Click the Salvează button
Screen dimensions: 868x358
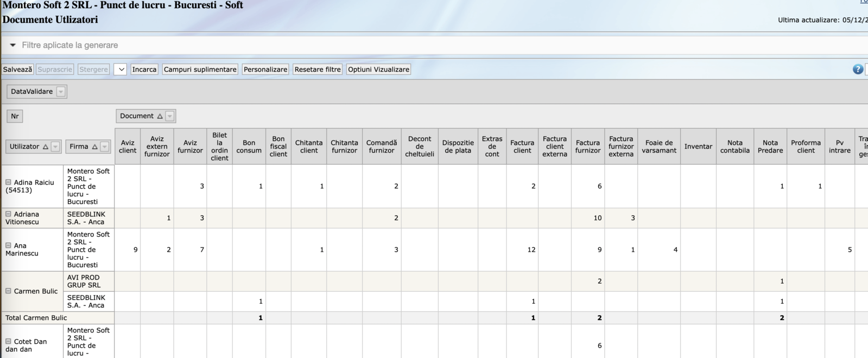point(17,69)
